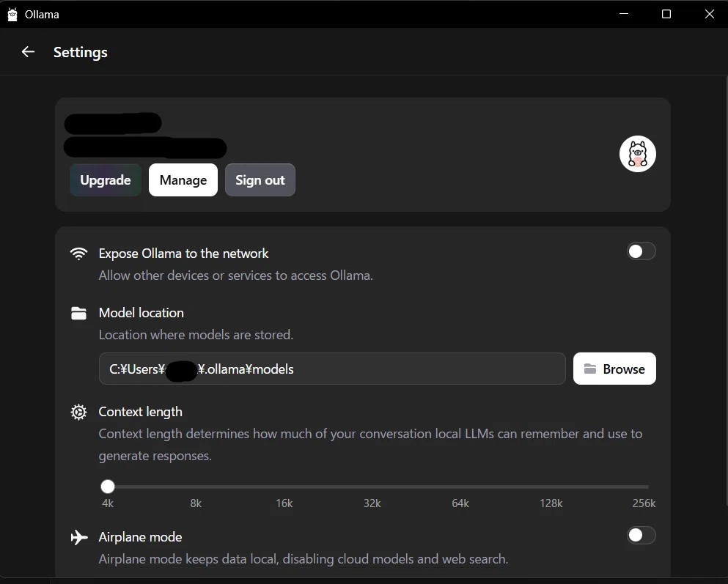
Task: Set context length to 128k
Action: pos(551,503)
